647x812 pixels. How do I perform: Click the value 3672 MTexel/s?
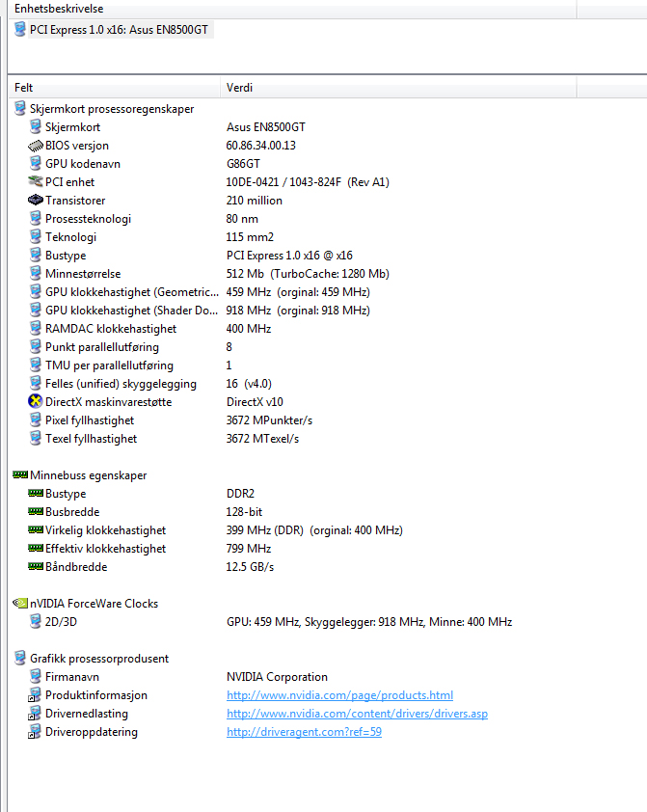[x=262, y=439]
